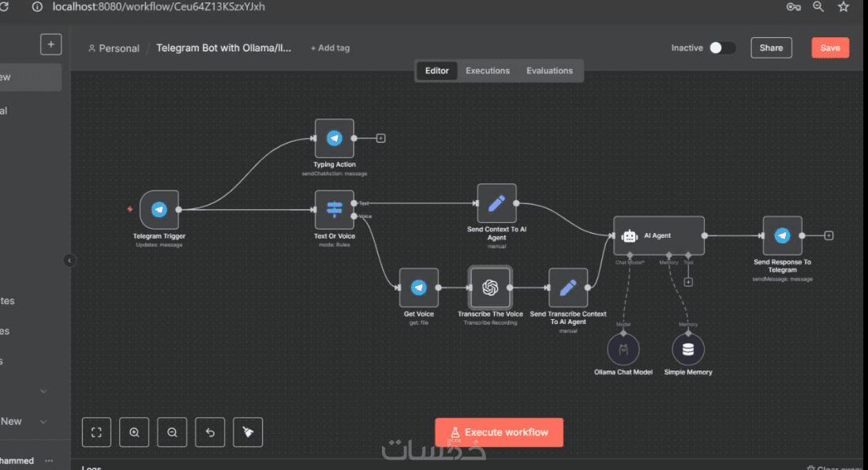Toggle the Inactive workflow switch

[723, 47]
